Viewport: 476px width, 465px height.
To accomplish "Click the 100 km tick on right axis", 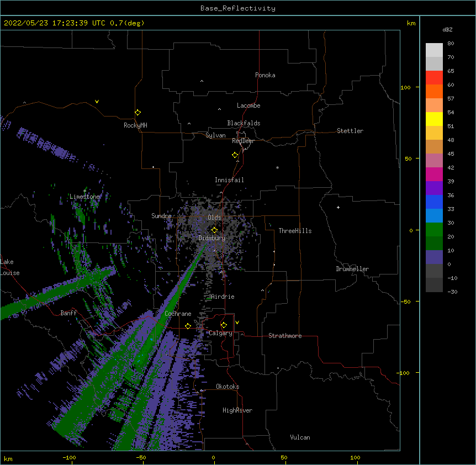I will [x=405, y=87].
